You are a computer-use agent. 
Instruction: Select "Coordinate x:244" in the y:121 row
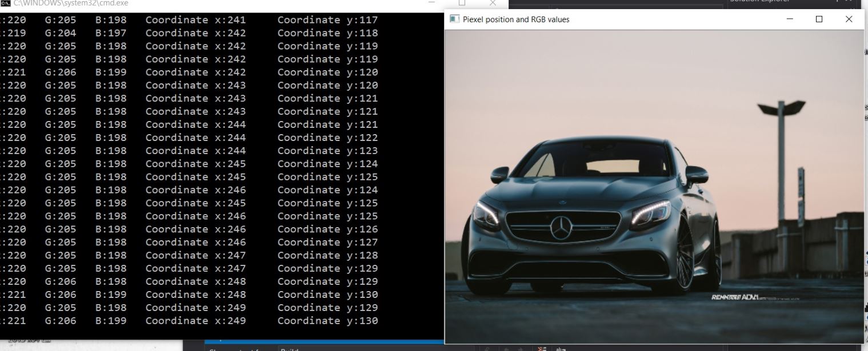[x=196, y=124]
